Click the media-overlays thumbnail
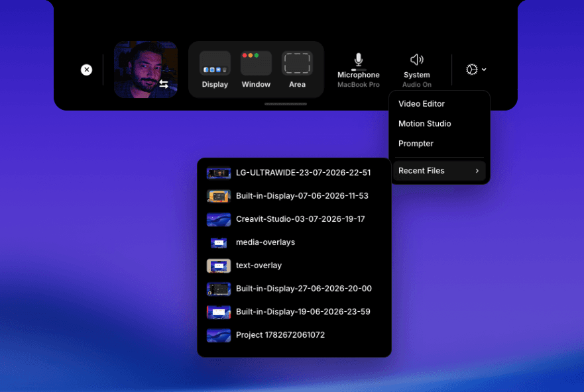Viewport: 584px width, 392px height. pyautogui.click(x=219, y=242)
